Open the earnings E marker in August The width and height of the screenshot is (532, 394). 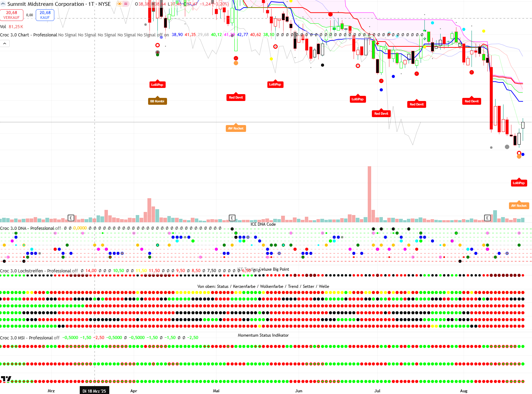point(487,218)
